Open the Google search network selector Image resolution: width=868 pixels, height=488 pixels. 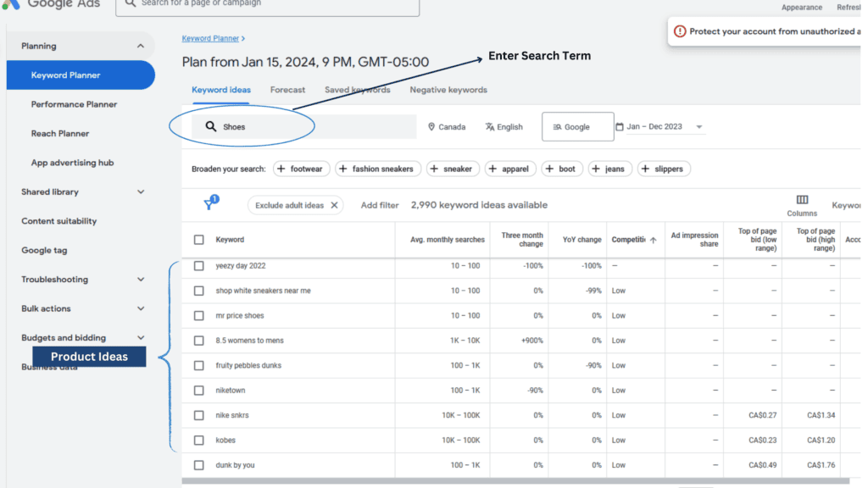[577, 127]
